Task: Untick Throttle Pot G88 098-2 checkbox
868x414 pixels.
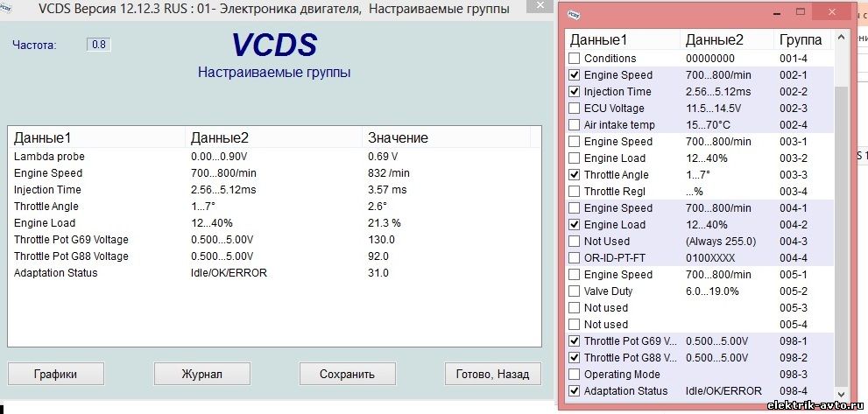Action: (575, 357)
